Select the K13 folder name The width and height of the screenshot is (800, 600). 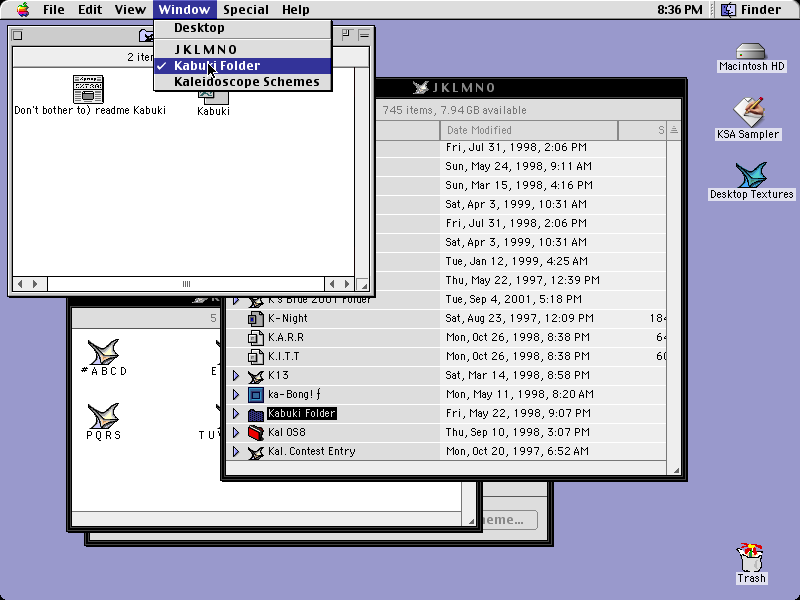[x=279, y=376]
